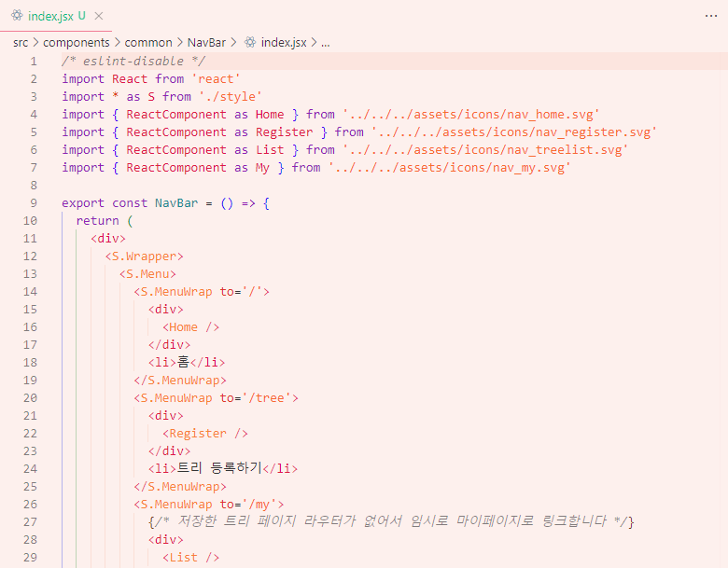Open the common breadcrumb
This screenshot has height=568, width=728.
[x=148, y=43]
